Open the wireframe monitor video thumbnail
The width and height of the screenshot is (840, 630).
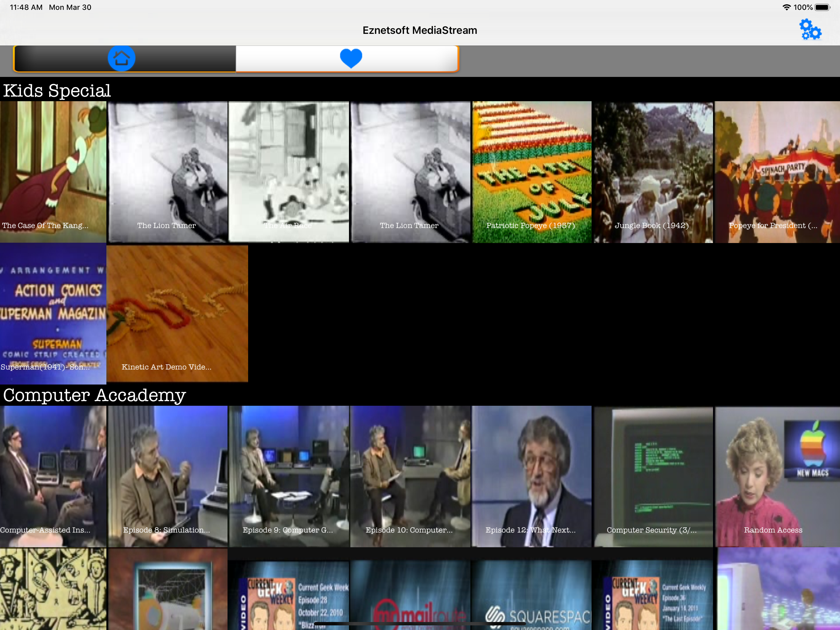168,589
